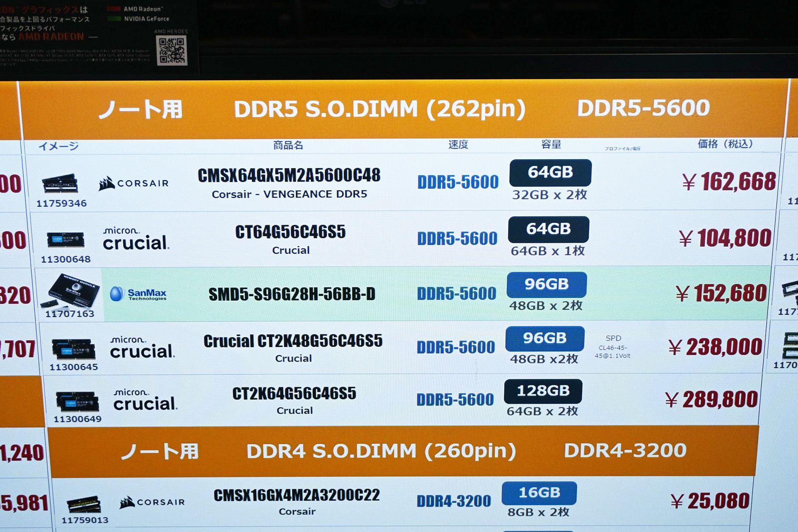
Task: Click the AMD Radeon legend entry
Action: [x=135, y=9]
